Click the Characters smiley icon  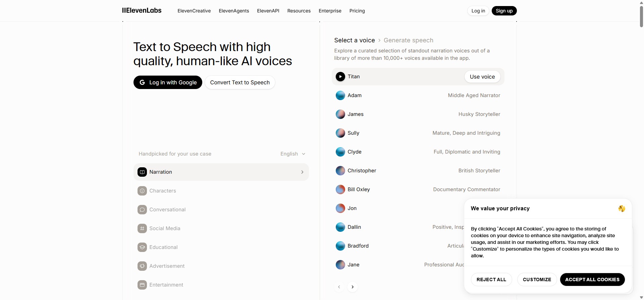pos(142,191)
